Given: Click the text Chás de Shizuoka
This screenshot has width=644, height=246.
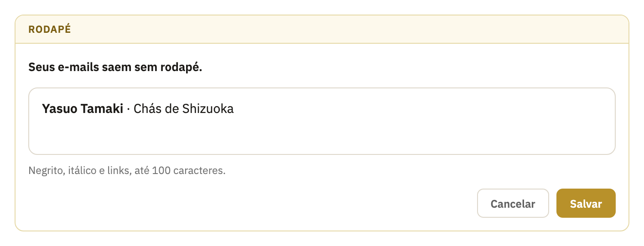Looking at the screenshot, I should point(183,109).
